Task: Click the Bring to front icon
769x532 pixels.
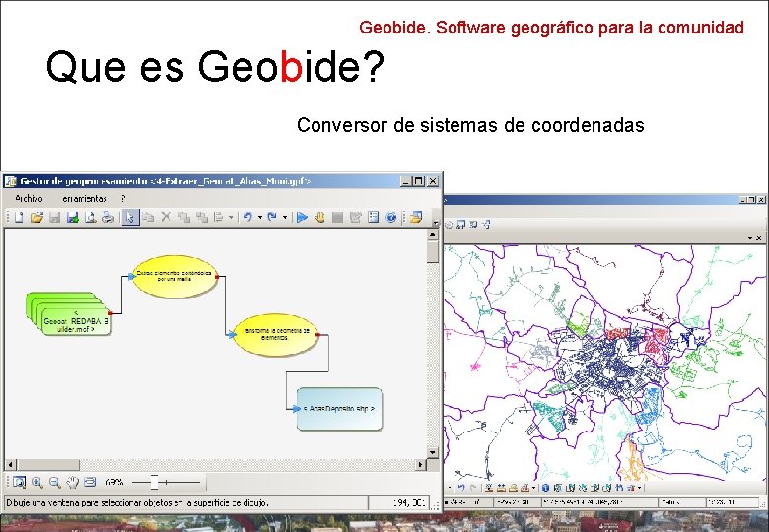Action: tap(184, 217)
